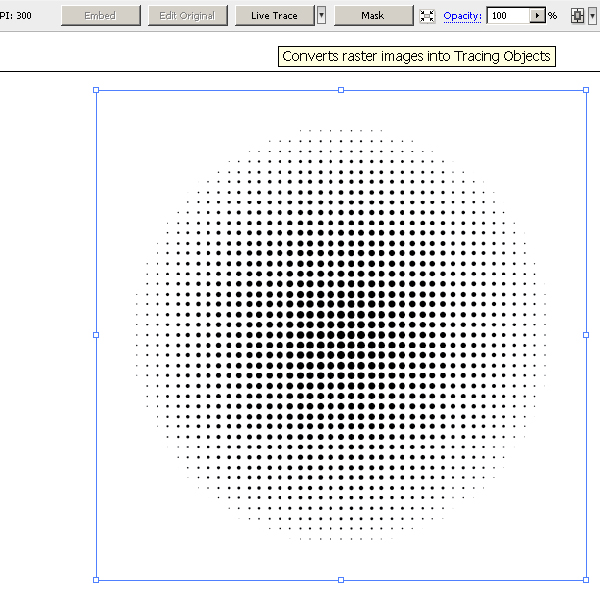Click the crop-marks icon beside Mask
Screen dimensions: 600x600
coord(427,16)
